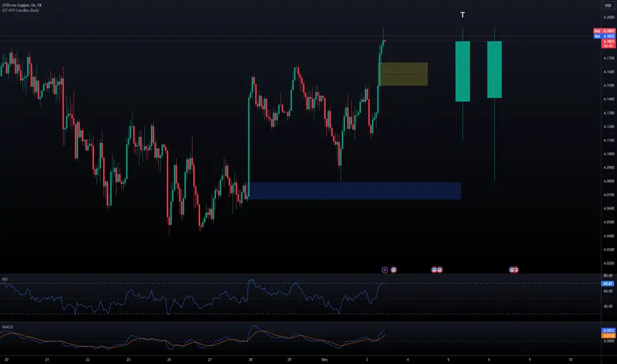Open the US flag event beside the lightning icon
Screen dimensions: 617x364
coord(393,270)
